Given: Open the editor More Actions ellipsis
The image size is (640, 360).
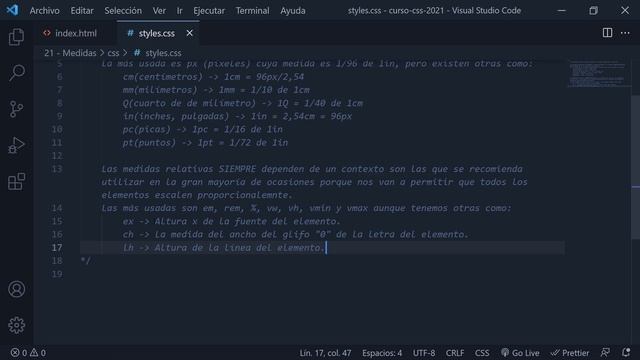Looking at the screenshot, I should pos(625,33).
